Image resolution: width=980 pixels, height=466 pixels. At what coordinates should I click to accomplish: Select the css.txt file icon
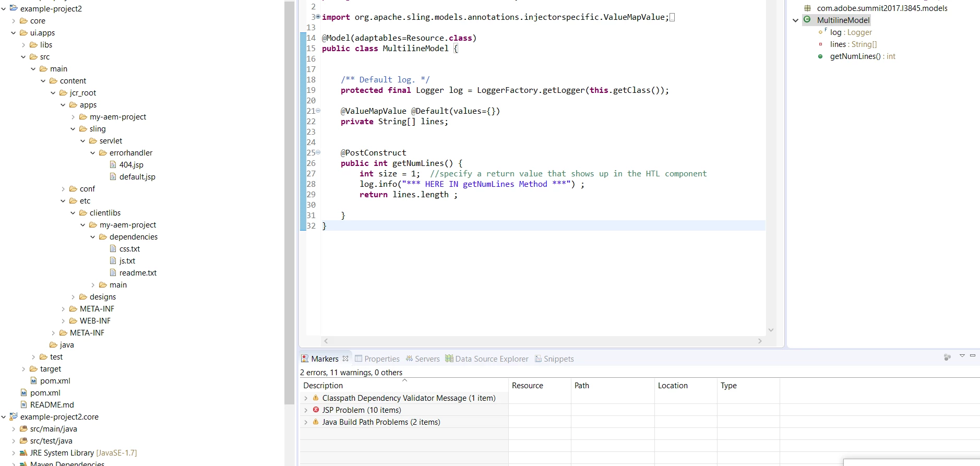coord(113,248)
